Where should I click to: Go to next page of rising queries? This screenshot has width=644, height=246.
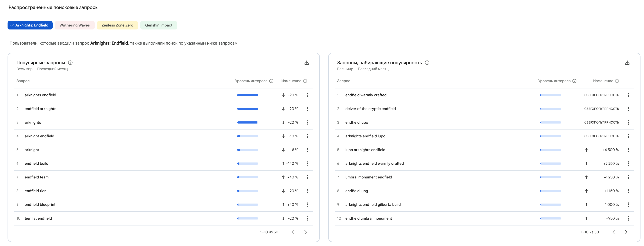click(x=626, y=232)
